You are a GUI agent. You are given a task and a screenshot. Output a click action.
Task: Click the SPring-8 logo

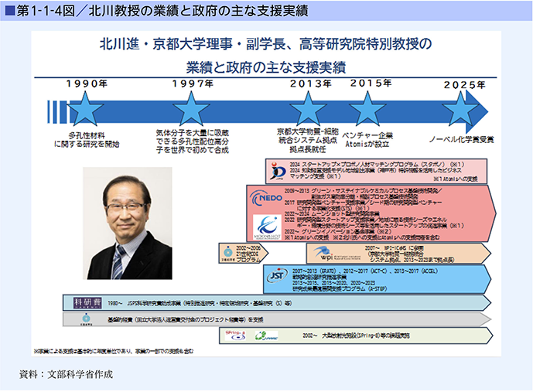[235, 336]
